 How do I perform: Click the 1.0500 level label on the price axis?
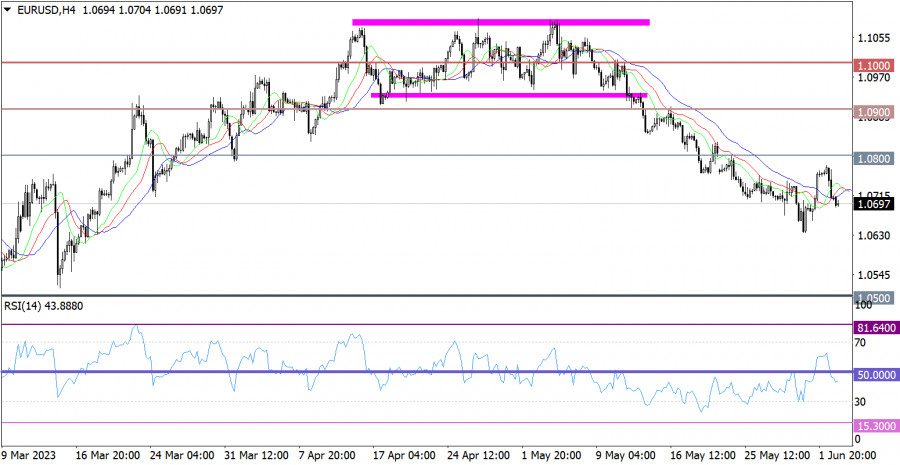tap(876, 298)
